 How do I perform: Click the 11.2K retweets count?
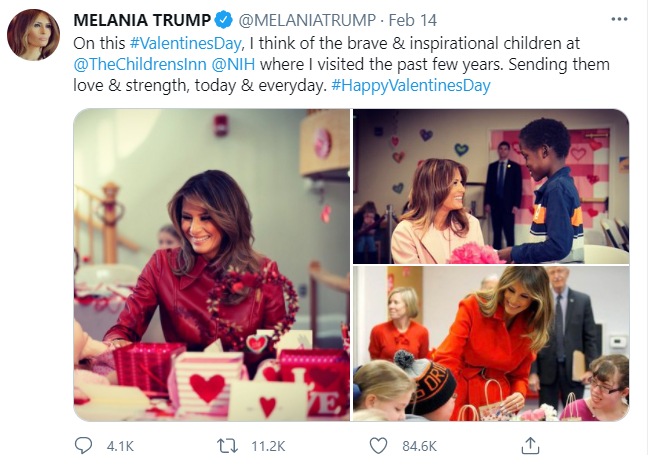[x=269, y=441]
